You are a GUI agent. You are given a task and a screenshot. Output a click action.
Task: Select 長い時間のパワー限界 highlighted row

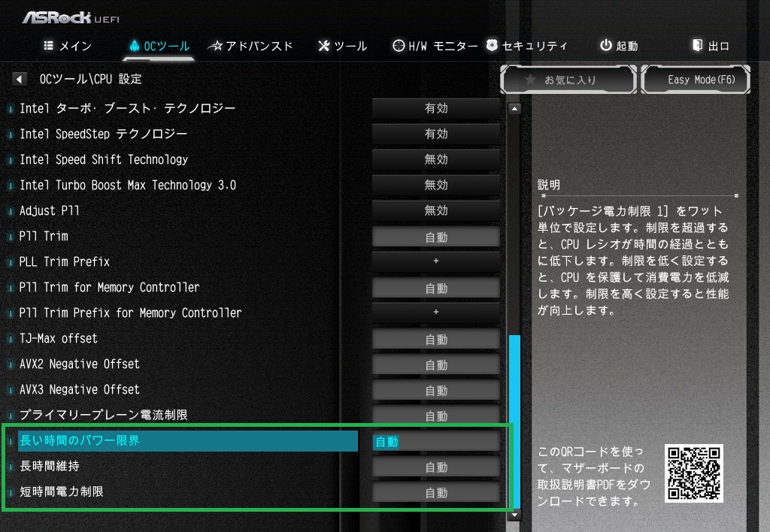click(x=187, y=441)
